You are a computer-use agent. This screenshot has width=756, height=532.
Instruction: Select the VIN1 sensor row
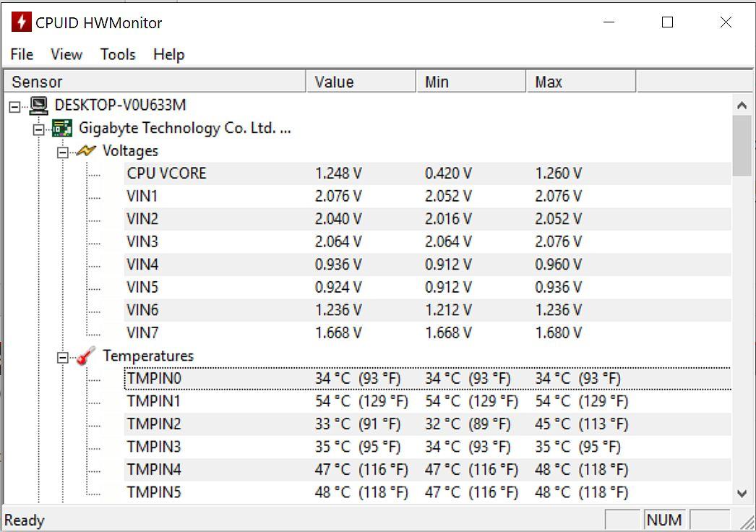point(428,197)
